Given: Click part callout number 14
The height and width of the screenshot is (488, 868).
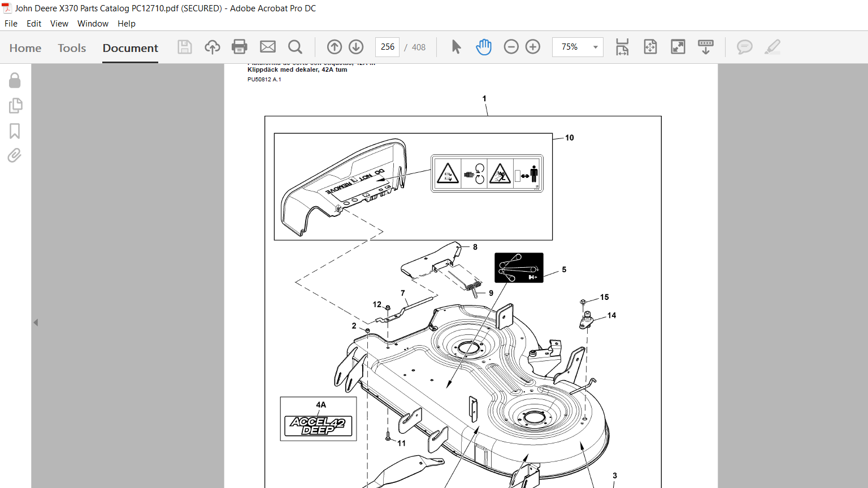Looking at the screenshot, I should tap(611, 316).
